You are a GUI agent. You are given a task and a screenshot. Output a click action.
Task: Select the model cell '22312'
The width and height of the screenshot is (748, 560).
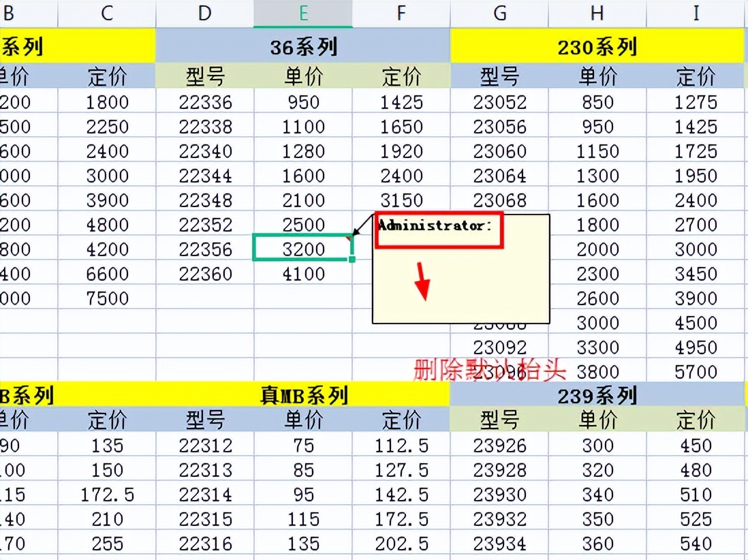(x=205, y=445)
